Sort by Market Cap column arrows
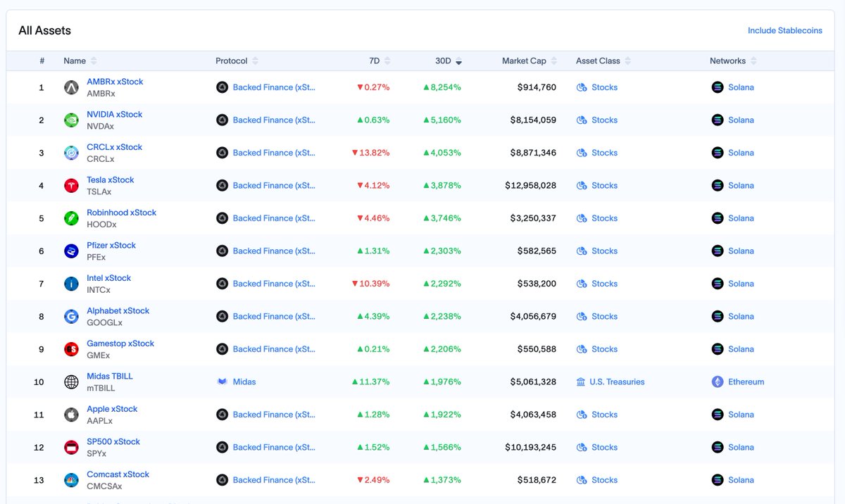Image resolution: width=845 pixels, height=504 pixels. click(x=553, y=61)
